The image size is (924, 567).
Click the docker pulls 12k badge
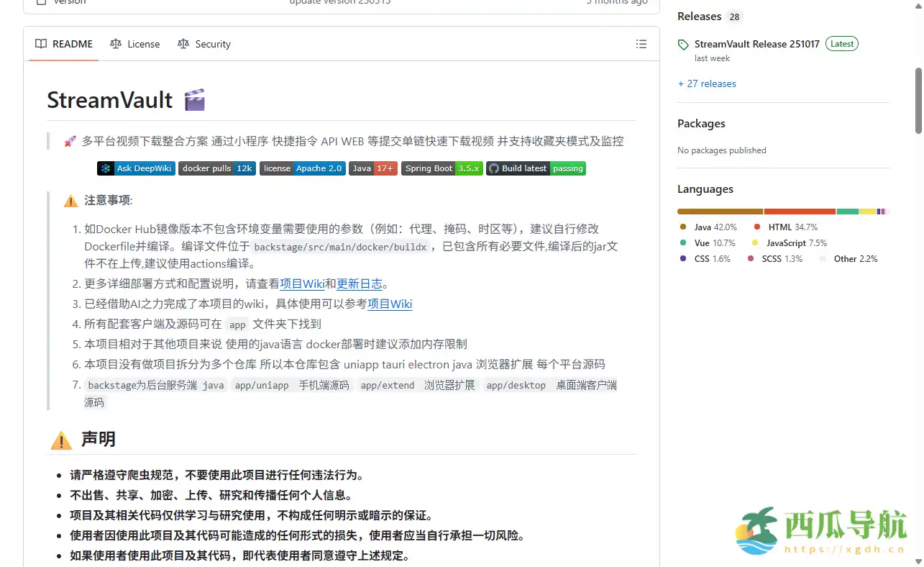tap(216, 168)
